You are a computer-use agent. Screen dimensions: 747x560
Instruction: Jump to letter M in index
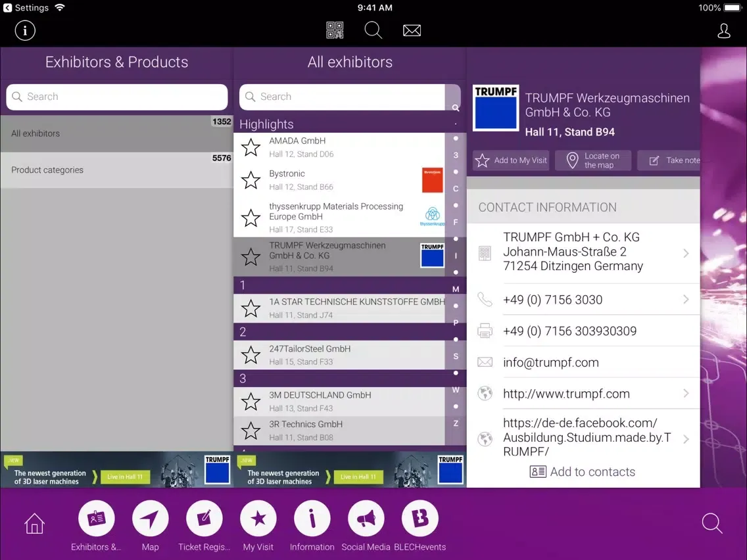[x=456, y=289]
